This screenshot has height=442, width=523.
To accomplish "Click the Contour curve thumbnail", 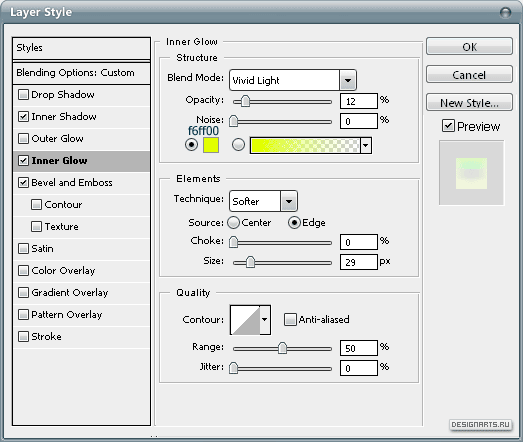I will [x=245, y=320].
